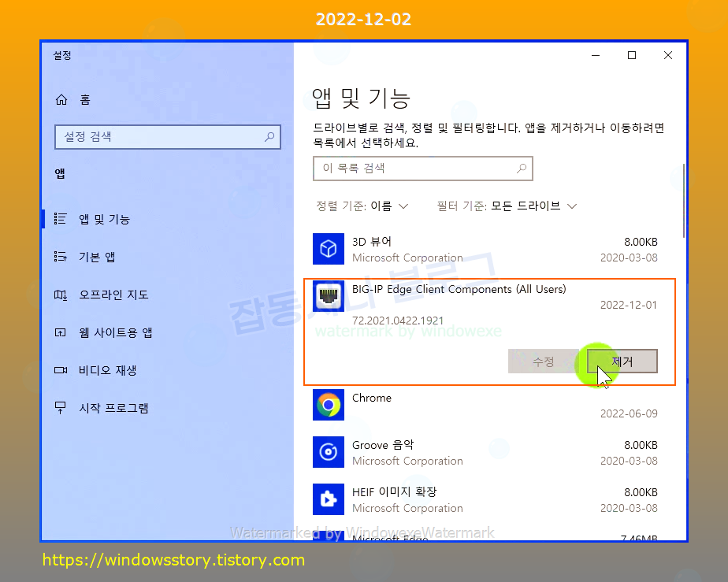Click the Groove 음악 app icon
The image size is (728, 582).
[329, 452]
